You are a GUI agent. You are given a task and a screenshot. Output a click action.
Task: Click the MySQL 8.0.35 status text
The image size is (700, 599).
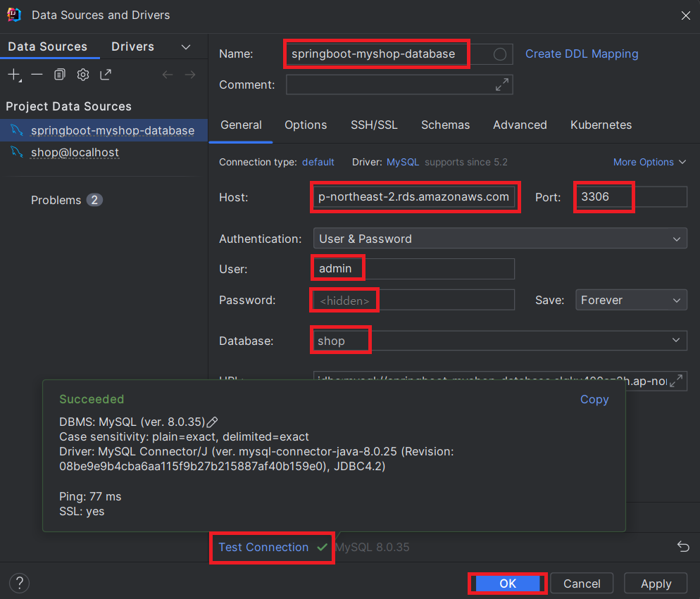[x=373, y=547]
